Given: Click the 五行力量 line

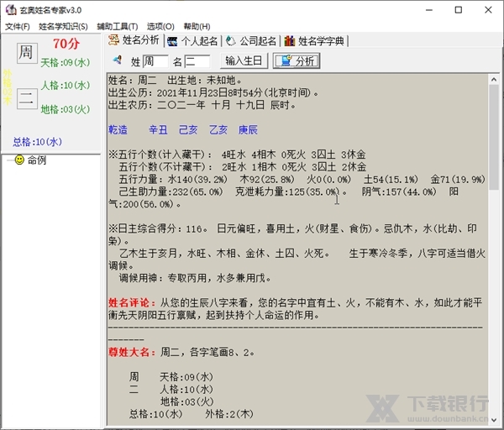Looking at the screenshot, I should [x=302, y=180].
